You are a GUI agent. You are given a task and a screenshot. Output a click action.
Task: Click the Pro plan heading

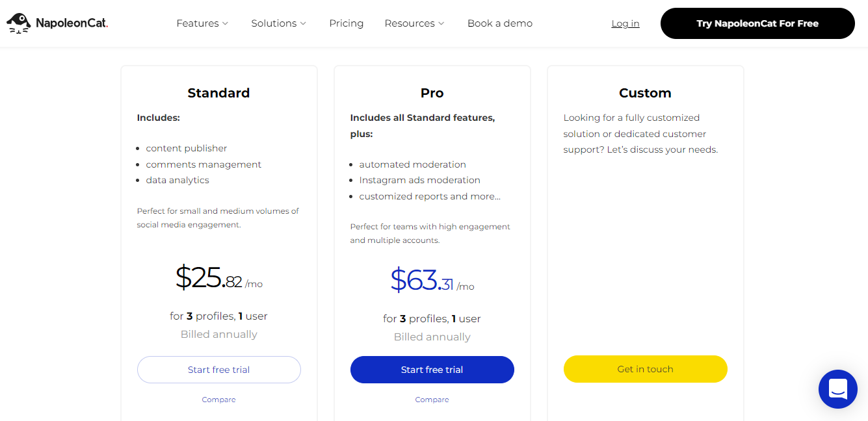[432, 93]
